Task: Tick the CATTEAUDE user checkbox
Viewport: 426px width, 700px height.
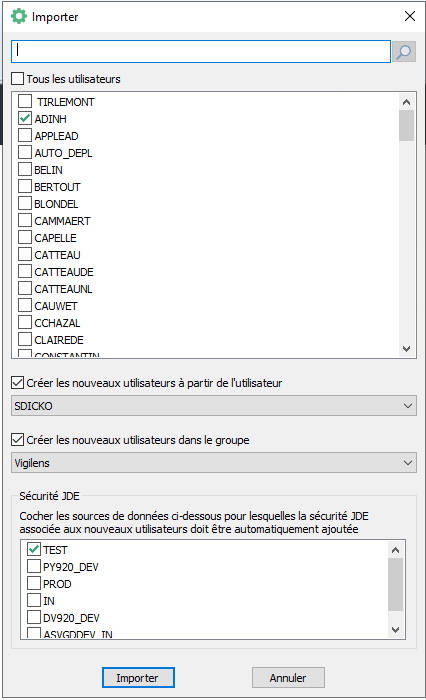Action: click(25, 271)
